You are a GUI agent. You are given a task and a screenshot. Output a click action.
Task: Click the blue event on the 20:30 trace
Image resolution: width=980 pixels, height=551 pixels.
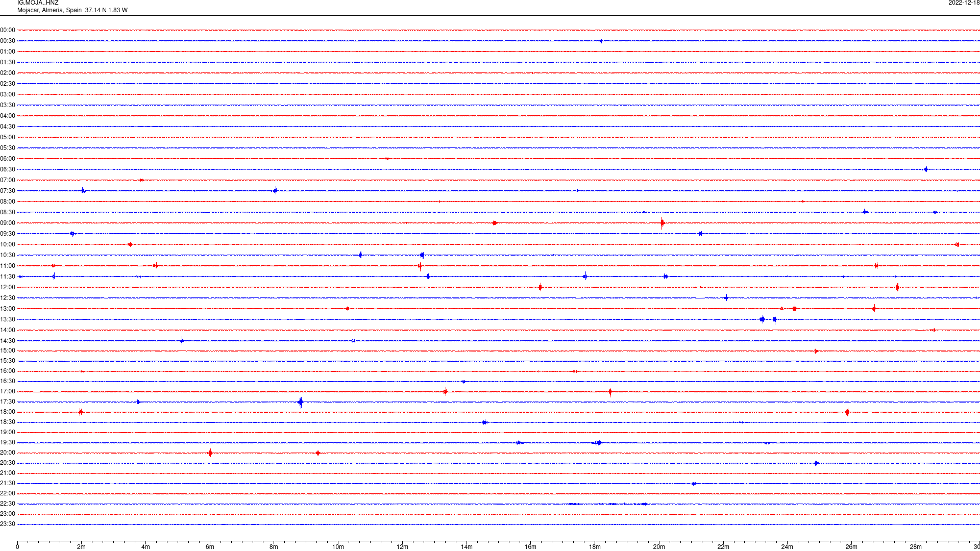pyautogui.click(x=817, y=463)
